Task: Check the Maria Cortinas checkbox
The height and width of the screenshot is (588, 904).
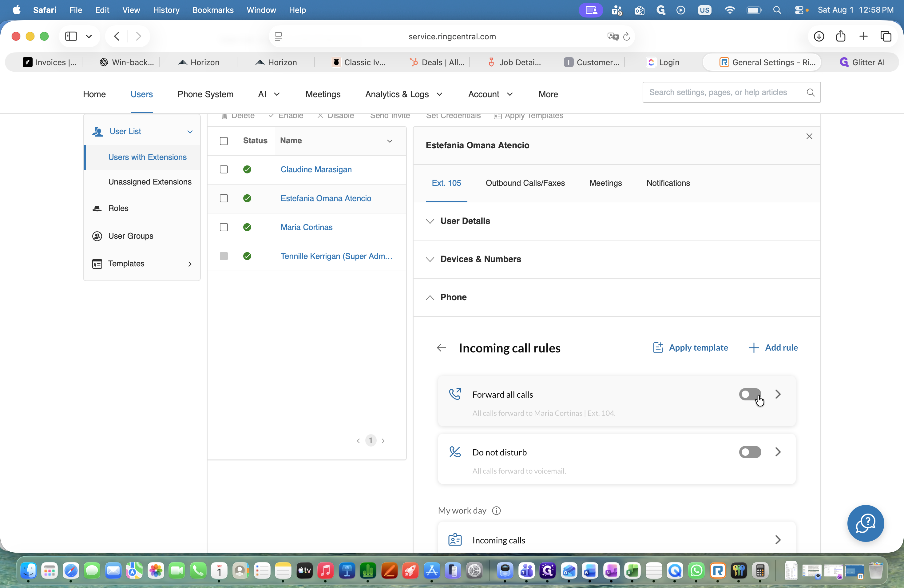Action: point(224,227)
